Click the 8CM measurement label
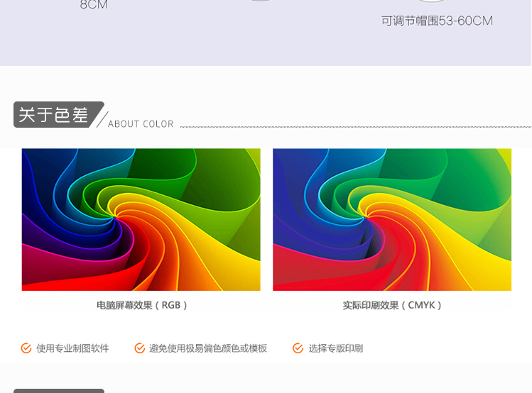The width and height of the screenshot is (532, 393). pos(94,5)
